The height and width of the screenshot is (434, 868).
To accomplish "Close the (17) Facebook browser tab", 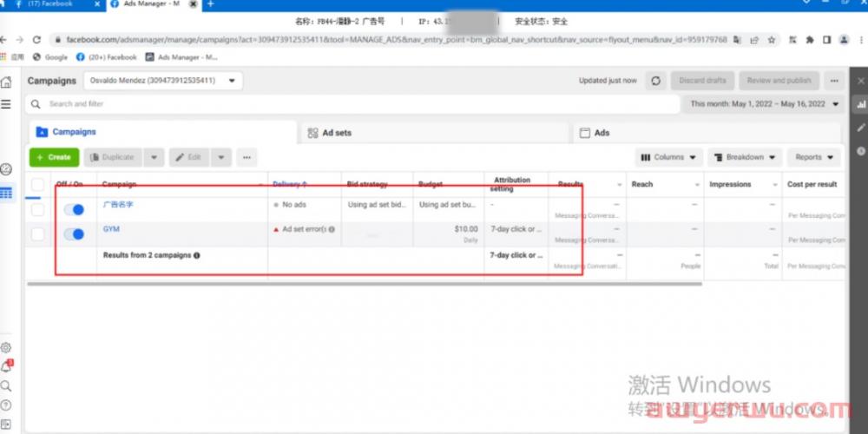I will (97, 4).
